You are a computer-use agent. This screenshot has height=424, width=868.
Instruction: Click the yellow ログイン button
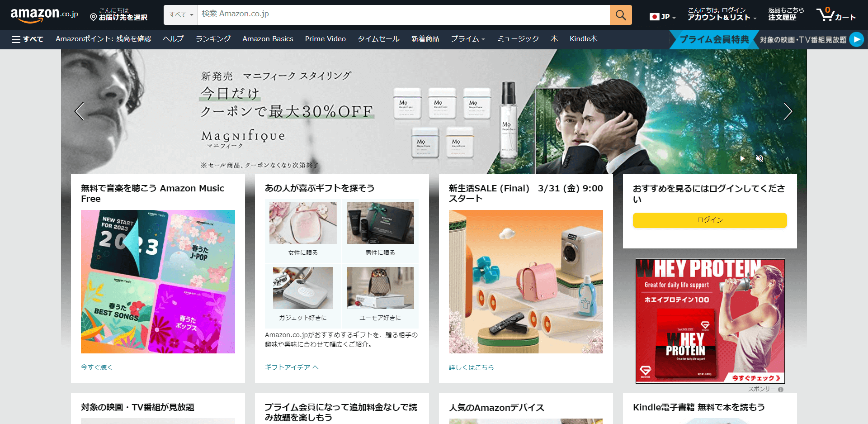pos(710,220)
